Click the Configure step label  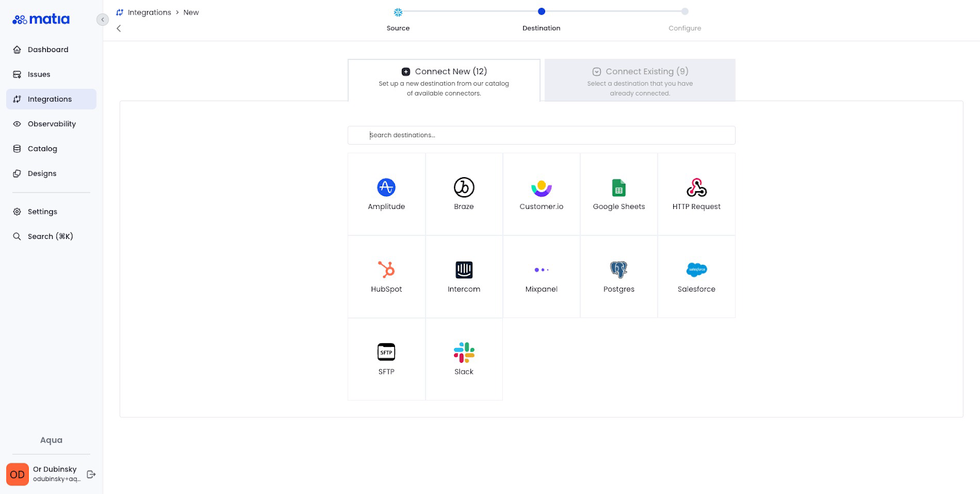[x=685, y=28]
